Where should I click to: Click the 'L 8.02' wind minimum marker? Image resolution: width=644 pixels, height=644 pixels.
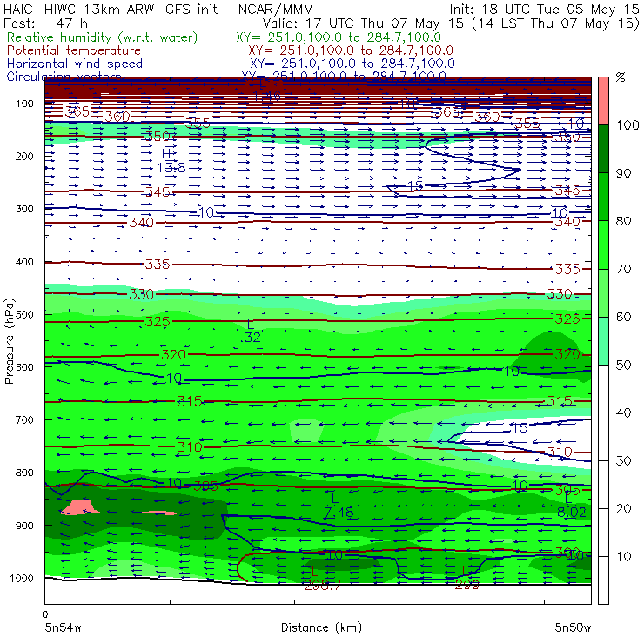coord(571,506)
